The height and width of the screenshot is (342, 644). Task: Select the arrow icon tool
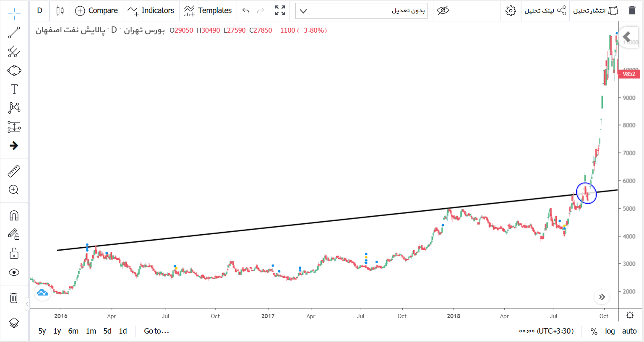pyautogui.click(x=14, y=145)
